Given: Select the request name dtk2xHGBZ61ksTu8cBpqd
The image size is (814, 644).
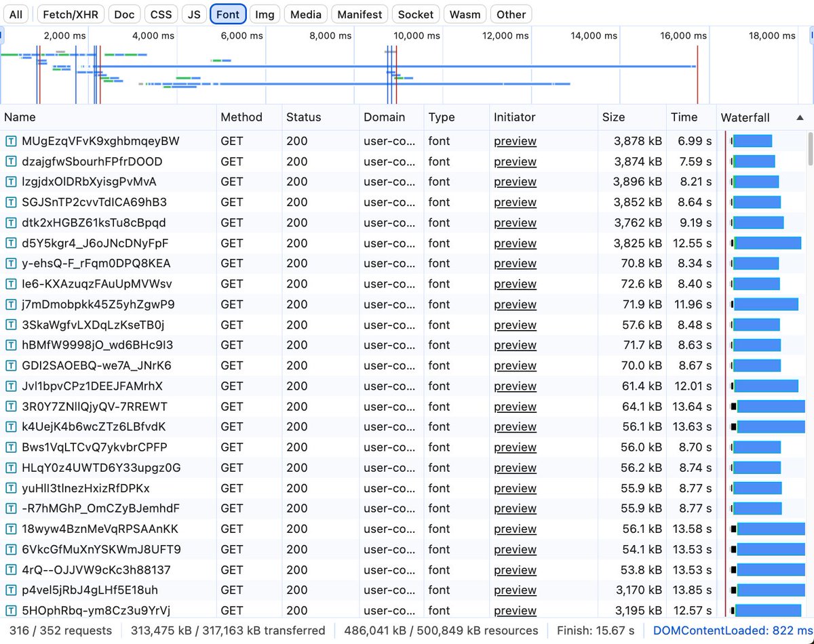Looking at the screenshot, I should pos(94,222).
